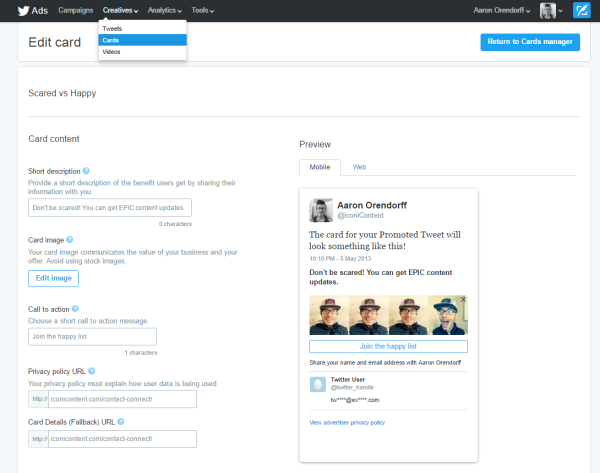Click the Preview section heading
Screen dimensions: 600x473
coord(315,144)
